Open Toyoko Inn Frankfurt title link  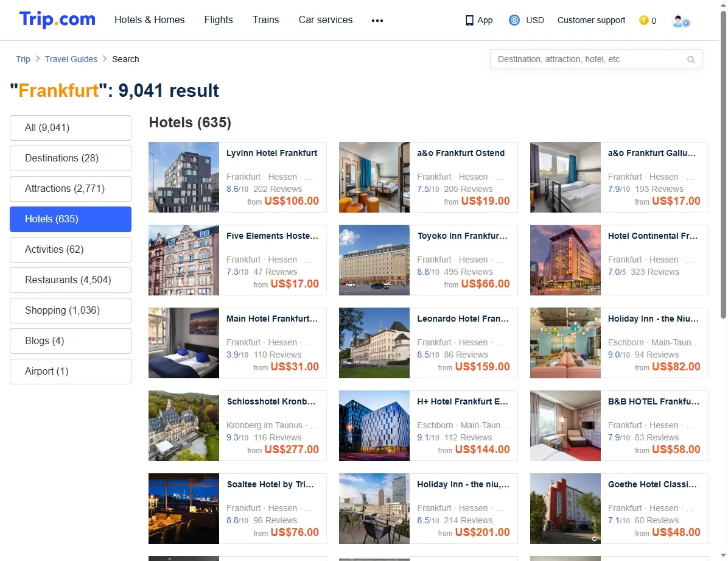[463, 236]
